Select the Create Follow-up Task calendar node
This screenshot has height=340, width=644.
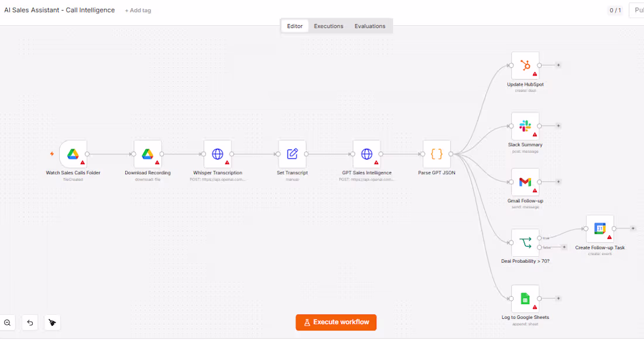tap(600, 229)
